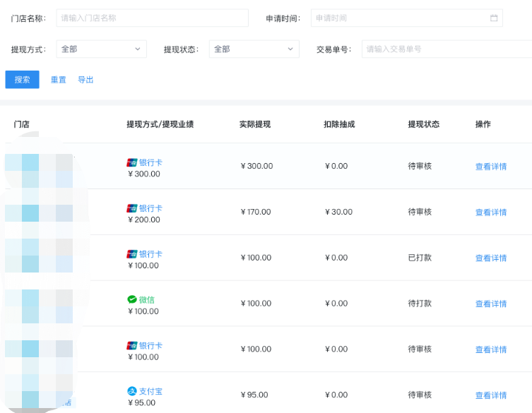Click the 重置 reset link
Screen dimensions: 532x413
(59, 80)
